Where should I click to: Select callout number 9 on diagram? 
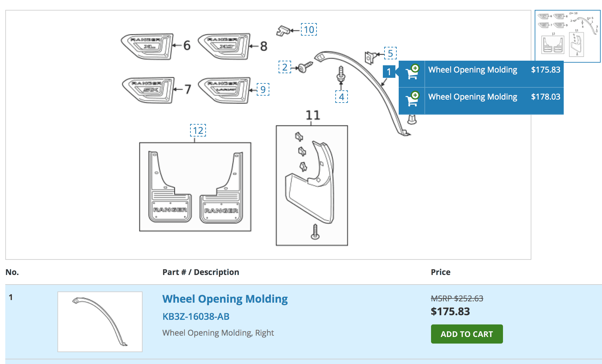[x=263, y=89]
